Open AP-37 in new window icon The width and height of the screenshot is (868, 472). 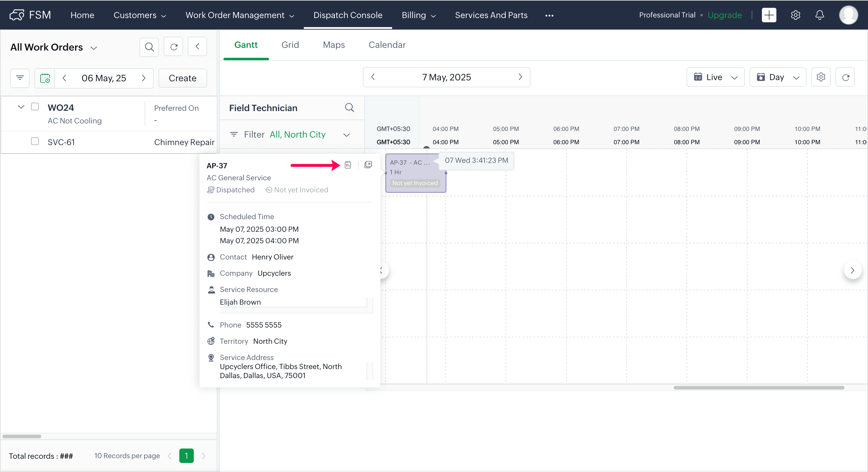368,165
